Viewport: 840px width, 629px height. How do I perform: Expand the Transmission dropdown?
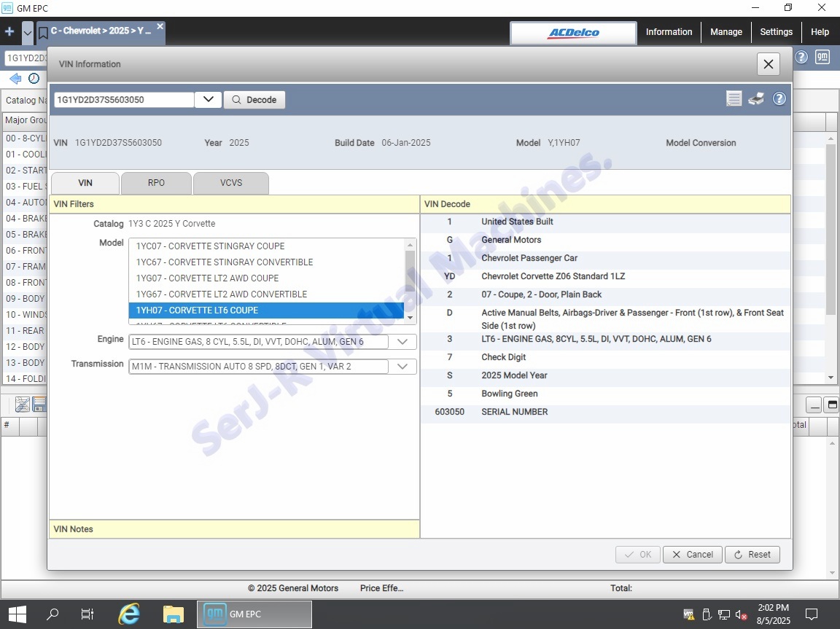click(402, 367)
